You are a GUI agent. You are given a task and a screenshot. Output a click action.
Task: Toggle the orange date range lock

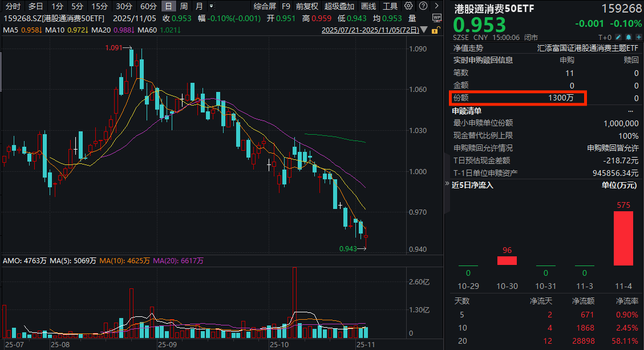coord(436,30)
